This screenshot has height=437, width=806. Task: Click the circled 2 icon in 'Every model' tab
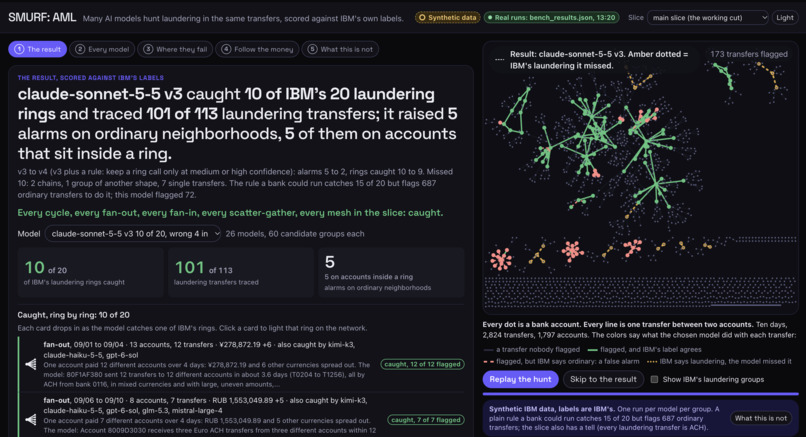tap(80, 49)
